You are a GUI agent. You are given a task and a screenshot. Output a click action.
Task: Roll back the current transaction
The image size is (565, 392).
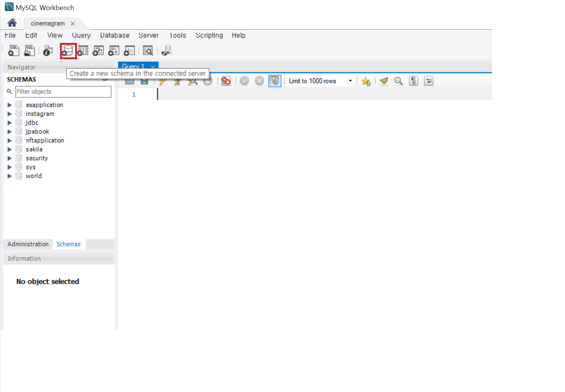click(259, 81)
